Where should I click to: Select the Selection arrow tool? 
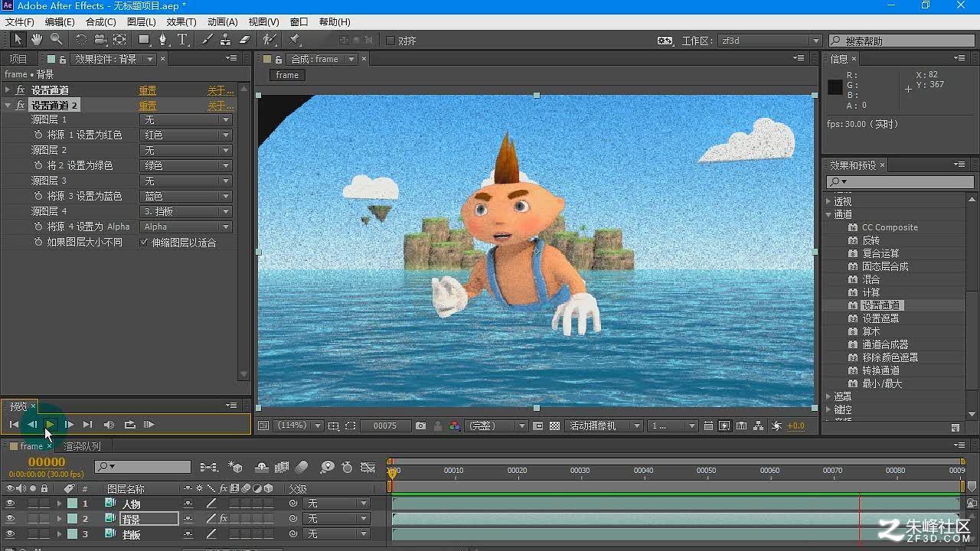pos(18,40)
